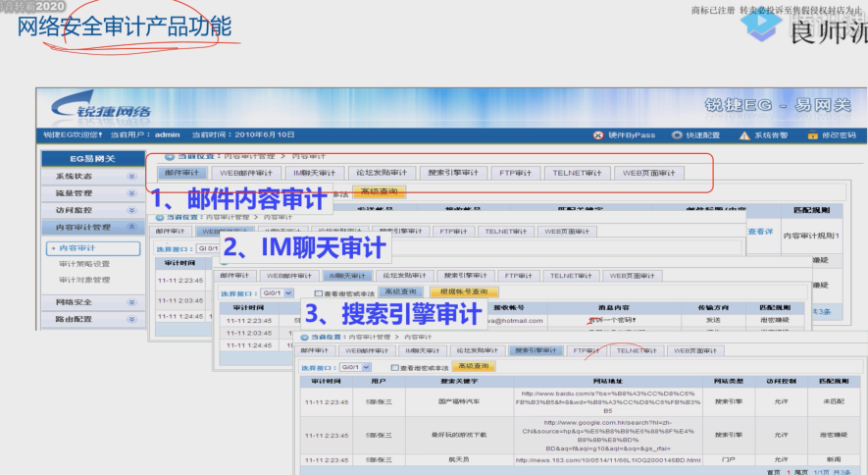Image resolution: width=868 pixels, height=475 pixels.
Task: Click the 系统告警 warning triangle icon
Action: 744,134
